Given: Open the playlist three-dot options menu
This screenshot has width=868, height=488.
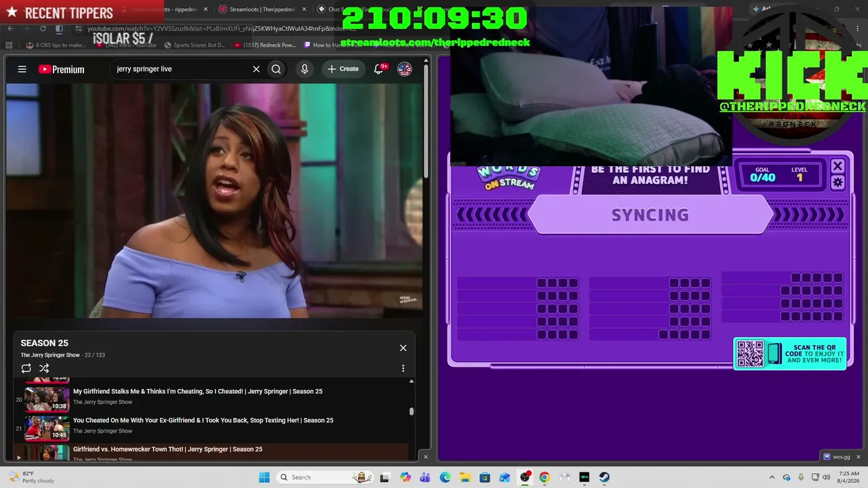Looking at the screenshot, I should pos(403,368).
